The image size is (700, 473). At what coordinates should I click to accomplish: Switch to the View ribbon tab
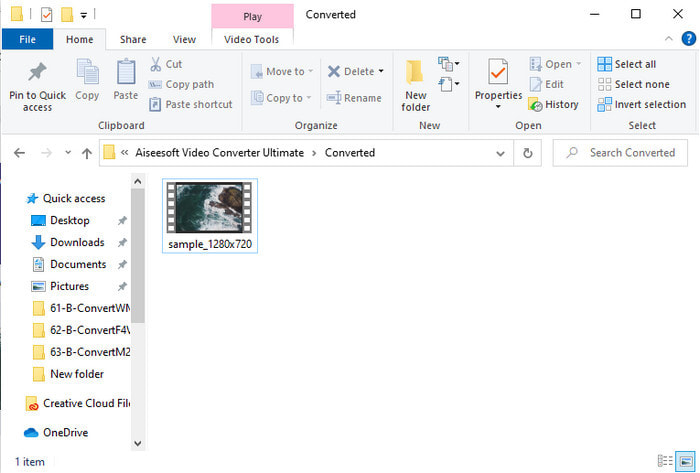pos(184,40)
